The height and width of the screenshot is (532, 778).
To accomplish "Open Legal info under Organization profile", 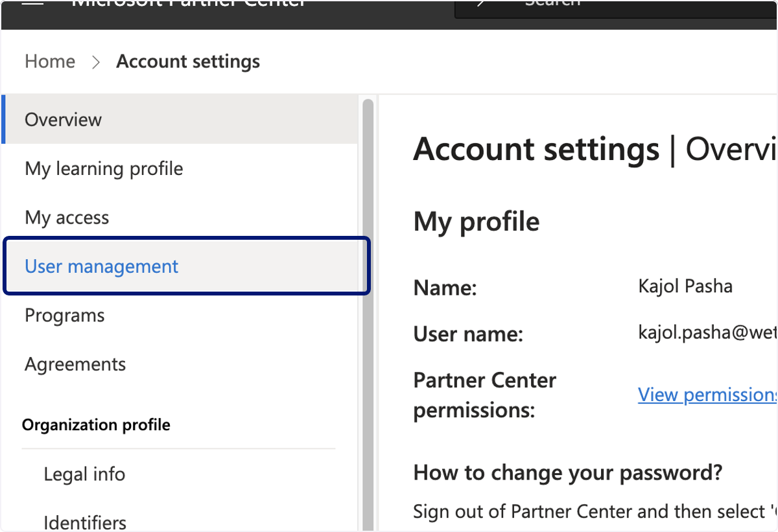I will click(84, 474).
